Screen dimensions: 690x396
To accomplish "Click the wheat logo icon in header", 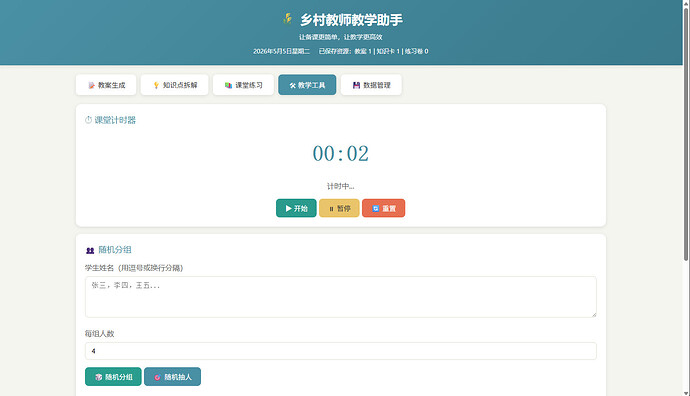I will [x=287, y=19].
